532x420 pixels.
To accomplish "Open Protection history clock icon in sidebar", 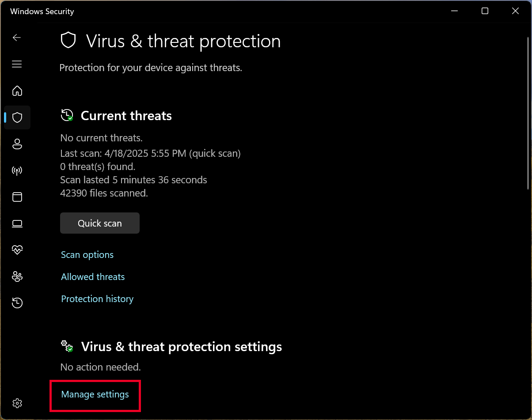I will pyautogui.click(x=17, y=303).
